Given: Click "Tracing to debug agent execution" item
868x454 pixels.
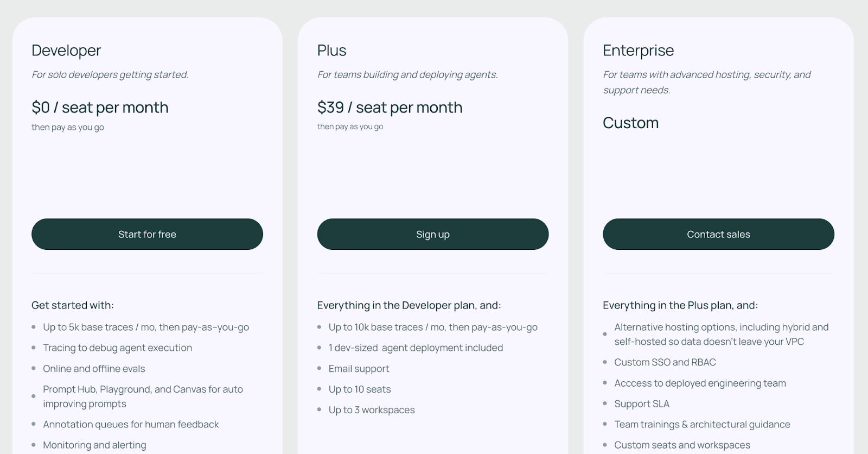Looking at the screenshot, I should (x=117, y=348).
